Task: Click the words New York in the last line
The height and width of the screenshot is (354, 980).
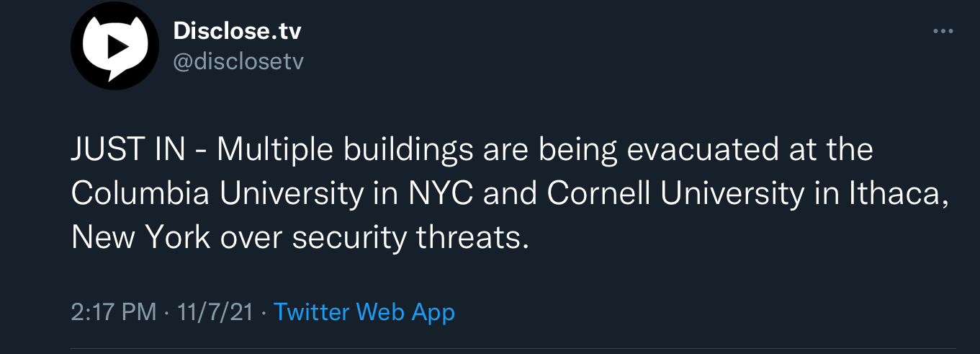Action: click(x=141, y=237)
